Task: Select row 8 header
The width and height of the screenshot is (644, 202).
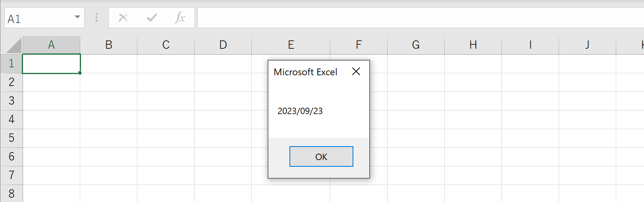Action: click(12, 194)
